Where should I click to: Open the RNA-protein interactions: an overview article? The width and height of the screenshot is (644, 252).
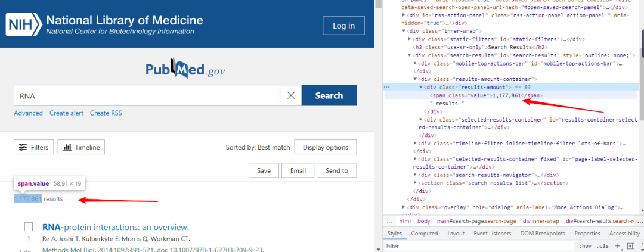pos(116,227)
